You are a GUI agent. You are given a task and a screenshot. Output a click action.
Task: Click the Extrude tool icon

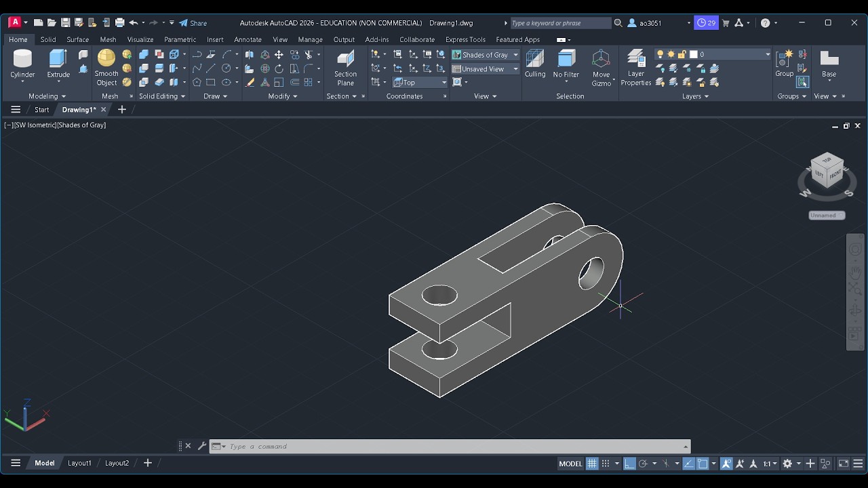tap(58, 59)
